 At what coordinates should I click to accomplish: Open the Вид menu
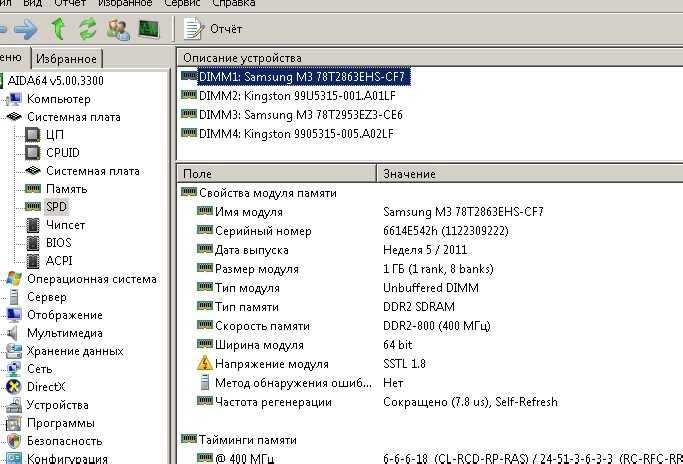[32, 3]
